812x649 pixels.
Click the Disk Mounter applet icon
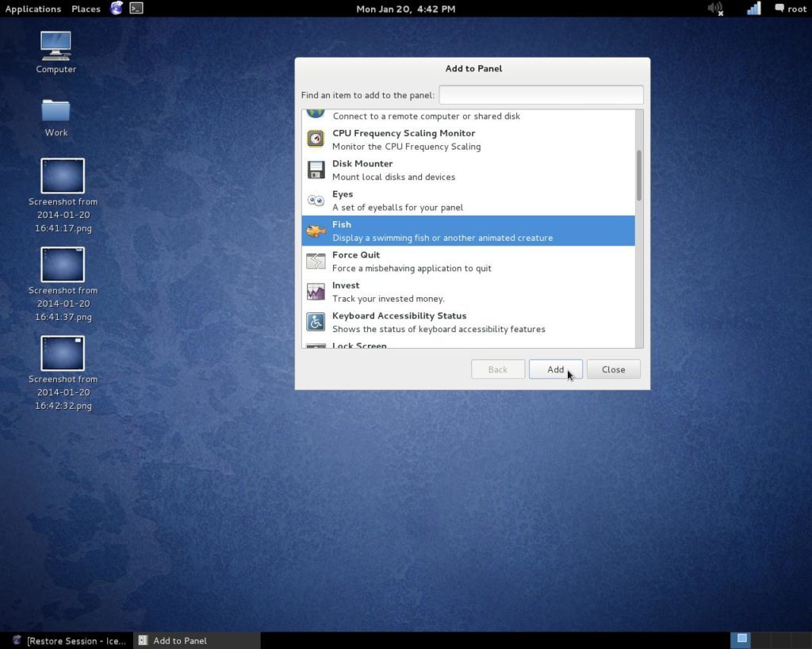pyautogui.click(x=315, y=170)
